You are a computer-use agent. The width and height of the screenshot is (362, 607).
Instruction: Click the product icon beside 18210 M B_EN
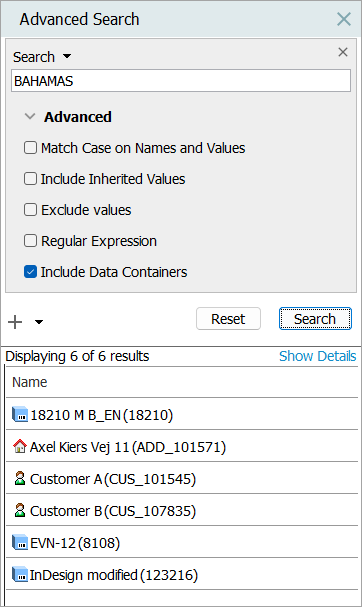tap(20, 414)
